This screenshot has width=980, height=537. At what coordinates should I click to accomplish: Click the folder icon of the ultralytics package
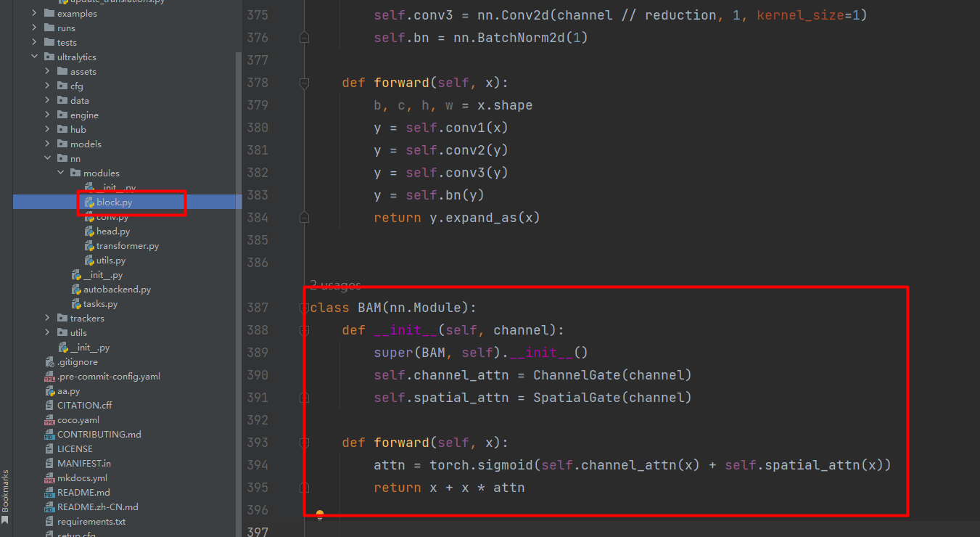[49, 57]
